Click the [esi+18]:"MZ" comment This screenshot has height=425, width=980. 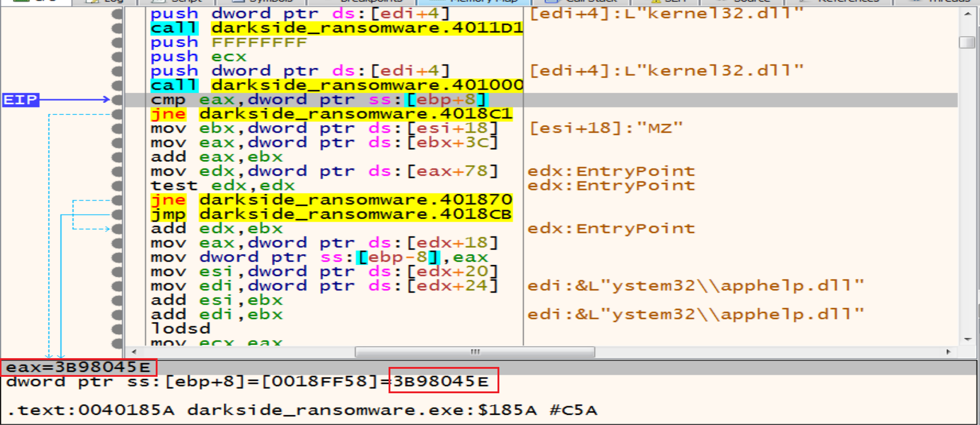click(x=606, y=129)
